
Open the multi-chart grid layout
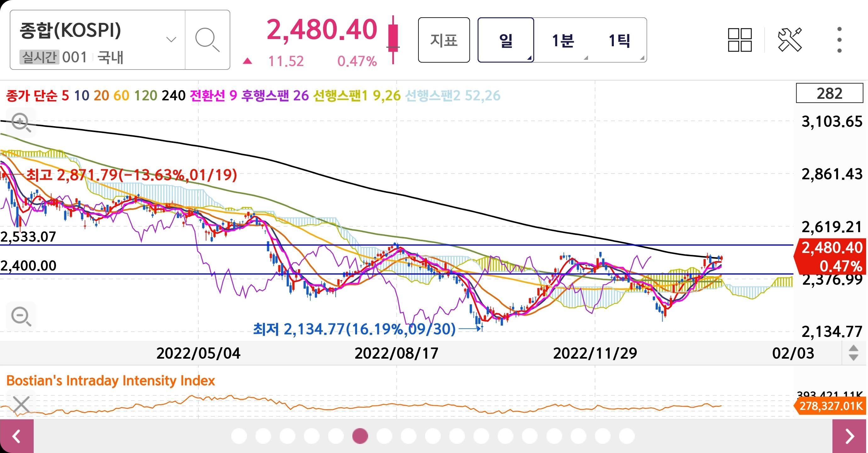point(739,40)
